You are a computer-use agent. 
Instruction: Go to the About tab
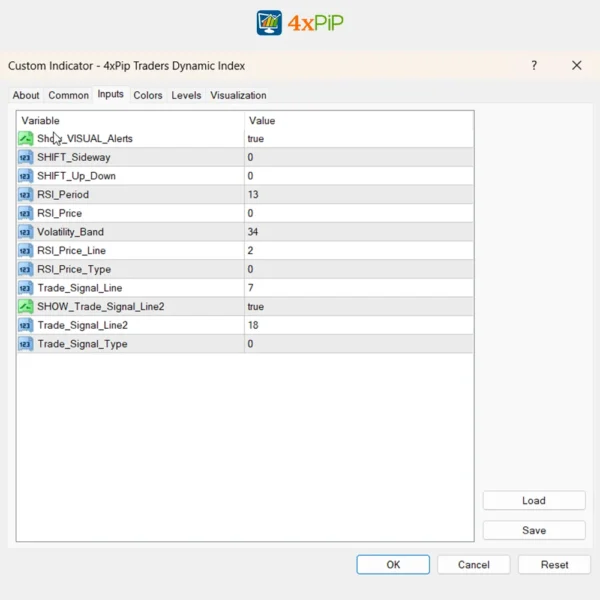tap(26, 96)
